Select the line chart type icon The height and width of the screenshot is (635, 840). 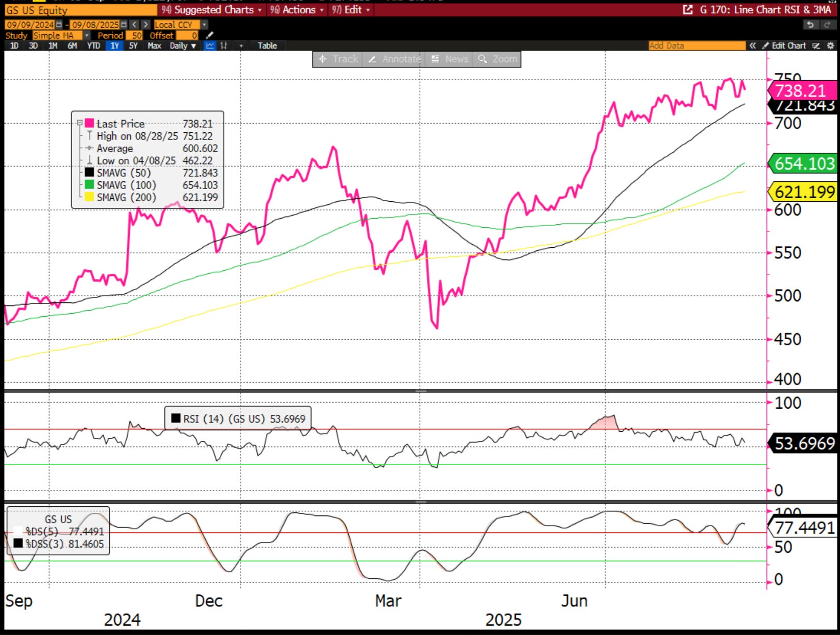[210, 45]
